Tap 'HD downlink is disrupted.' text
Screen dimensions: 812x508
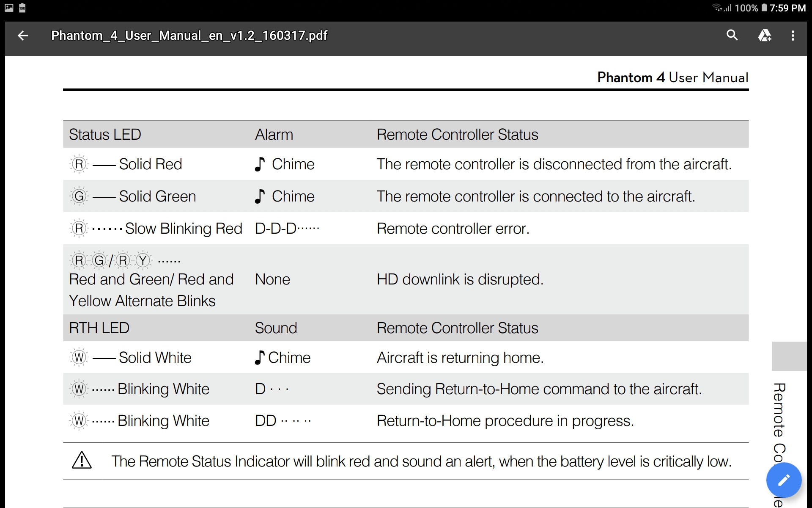point(460,279)
